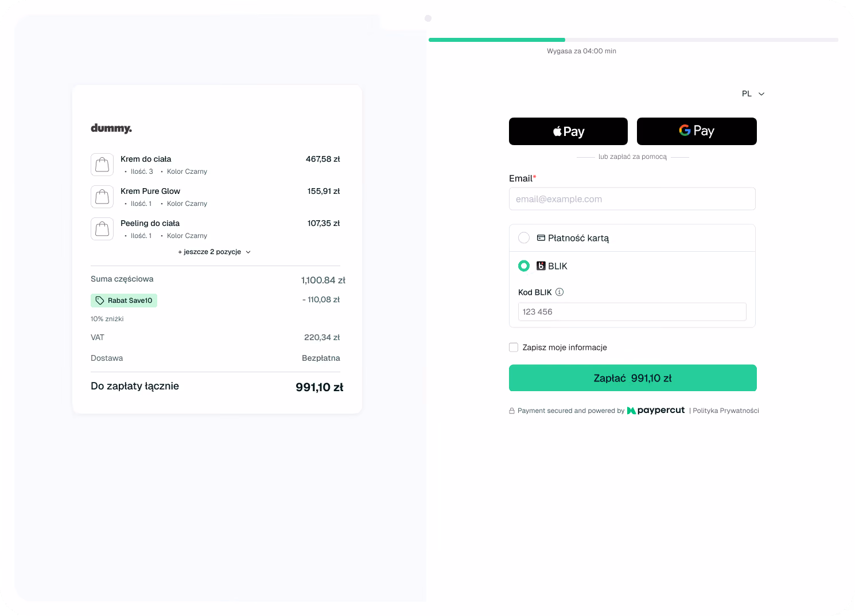Viewport: 855px width, 616px height.
Task: Click the paypercut logo
Action: (656, 411)
